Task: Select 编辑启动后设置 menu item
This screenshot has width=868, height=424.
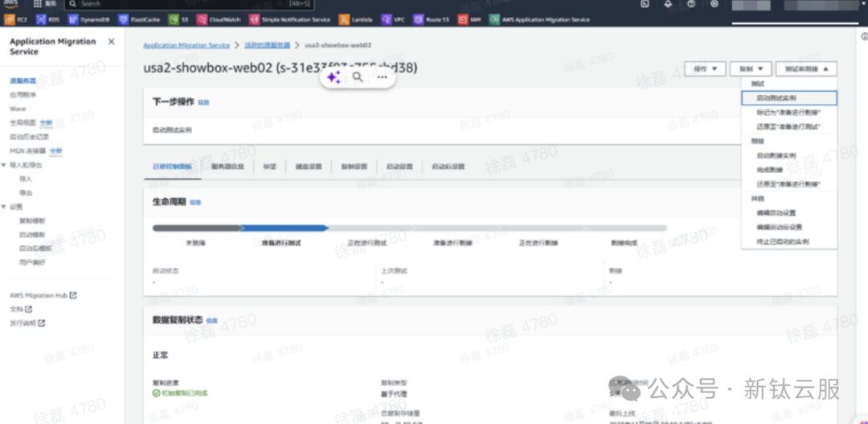Action: (789, 227)
